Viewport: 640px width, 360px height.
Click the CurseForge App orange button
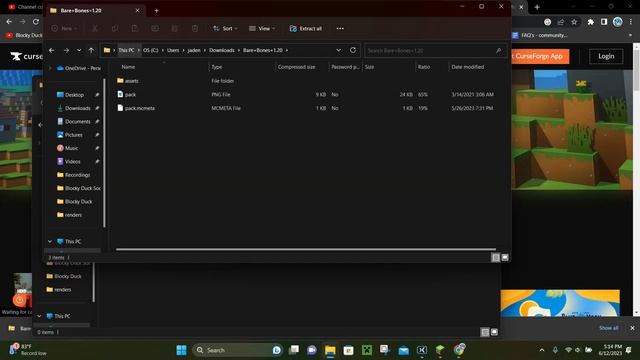(540, 56)
